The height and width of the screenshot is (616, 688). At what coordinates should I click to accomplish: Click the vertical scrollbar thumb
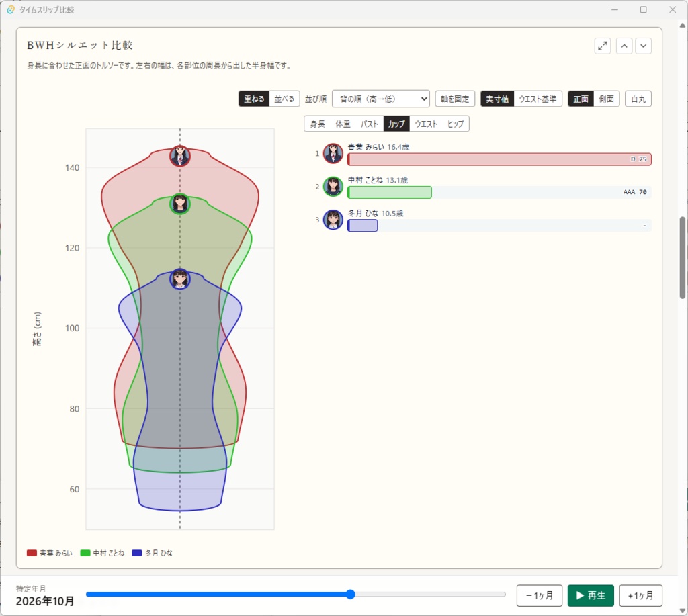pyautogui.click(x=683, y=257)
